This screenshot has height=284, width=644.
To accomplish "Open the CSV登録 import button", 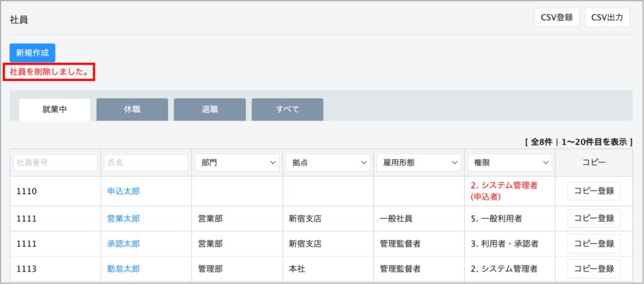I will click(x=557, y=18).
